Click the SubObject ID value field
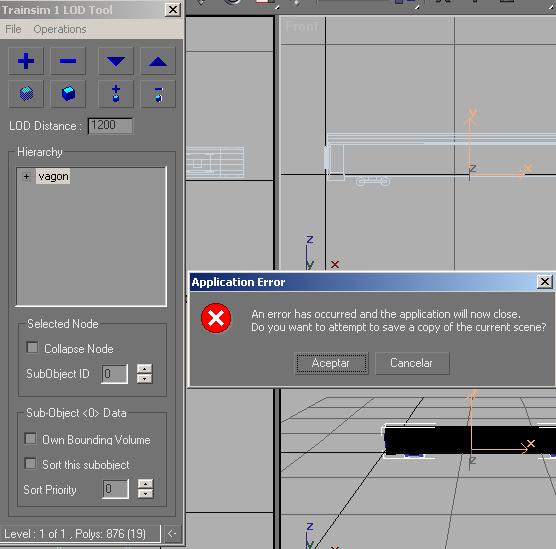The width and height of the screenshot is (556, 549). click(x=115, y=373)
